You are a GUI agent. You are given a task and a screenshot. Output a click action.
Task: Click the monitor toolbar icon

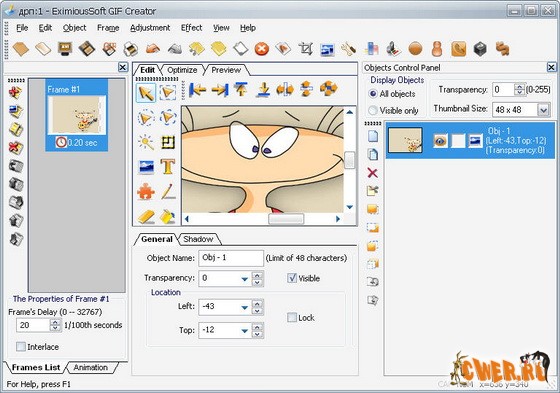click(x=65, y=49)
